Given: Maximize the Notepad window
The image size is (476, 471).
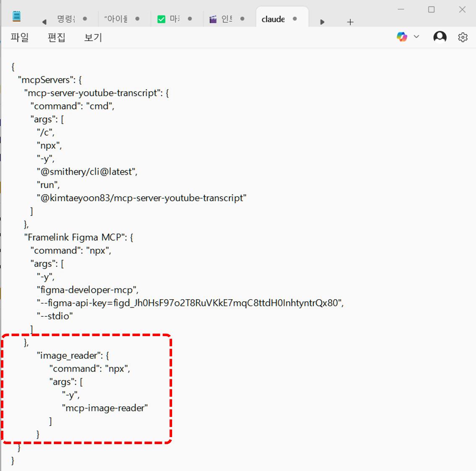Looking at the screenshot, I should (431, 9).
